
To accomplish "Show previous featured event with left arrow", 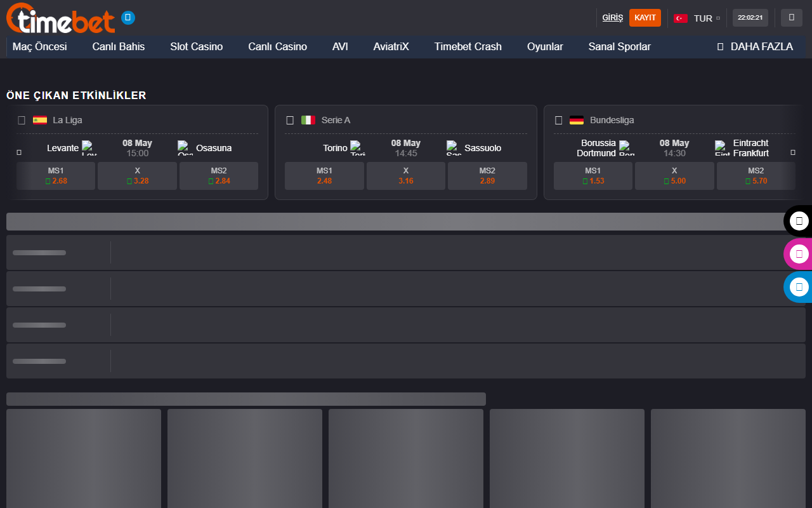I will (19, 152).
